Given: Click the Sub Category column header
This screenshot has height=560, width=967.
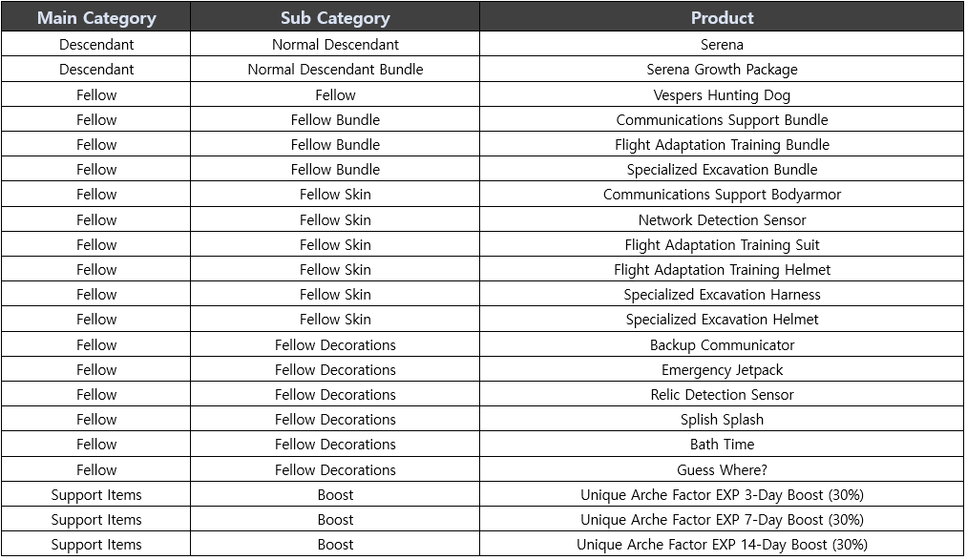Looking at the screenshot, I should [x=335, y=18].
